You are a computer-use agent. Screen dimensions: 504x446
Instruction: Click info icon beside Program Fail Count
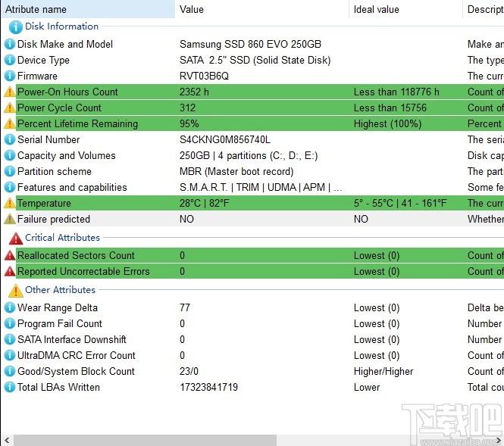pyautogui.click(x=10, y=323)
